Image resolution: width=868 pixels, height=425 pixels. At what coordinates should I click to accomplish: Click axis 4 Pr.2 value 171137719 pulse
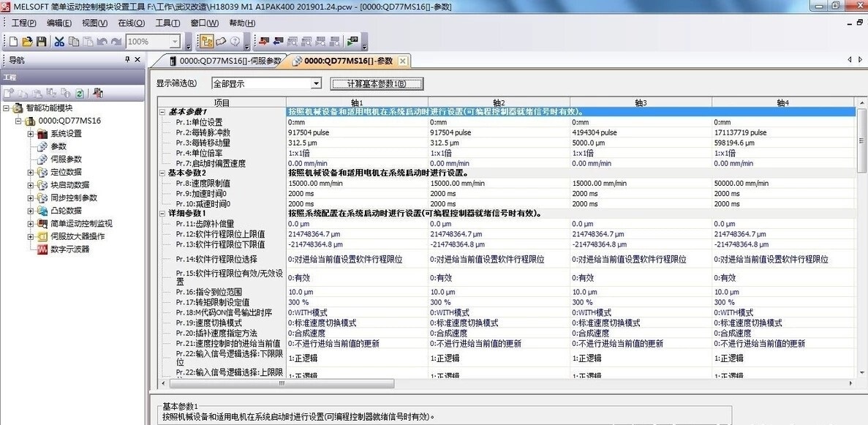coord(740,132)
